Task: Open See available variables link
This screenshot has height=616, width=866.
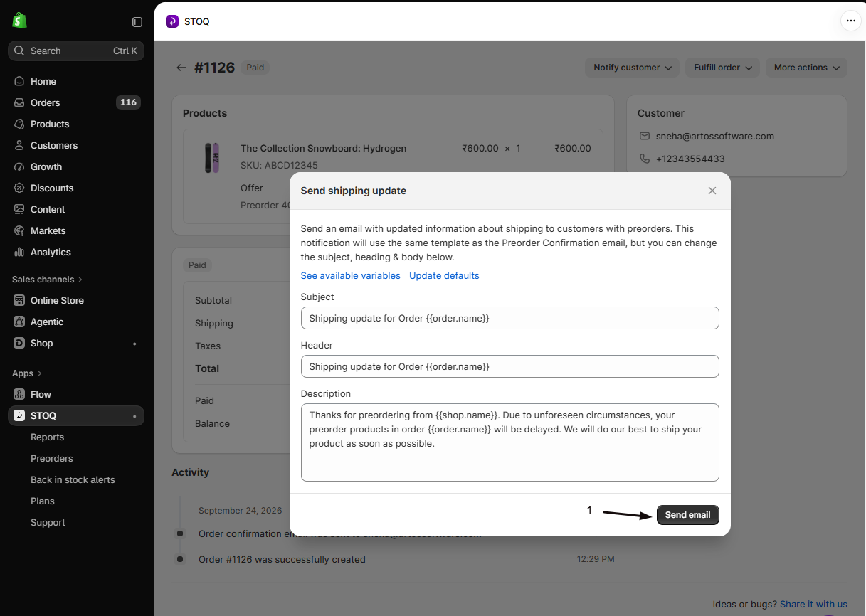Action: (x=351, y=275)
